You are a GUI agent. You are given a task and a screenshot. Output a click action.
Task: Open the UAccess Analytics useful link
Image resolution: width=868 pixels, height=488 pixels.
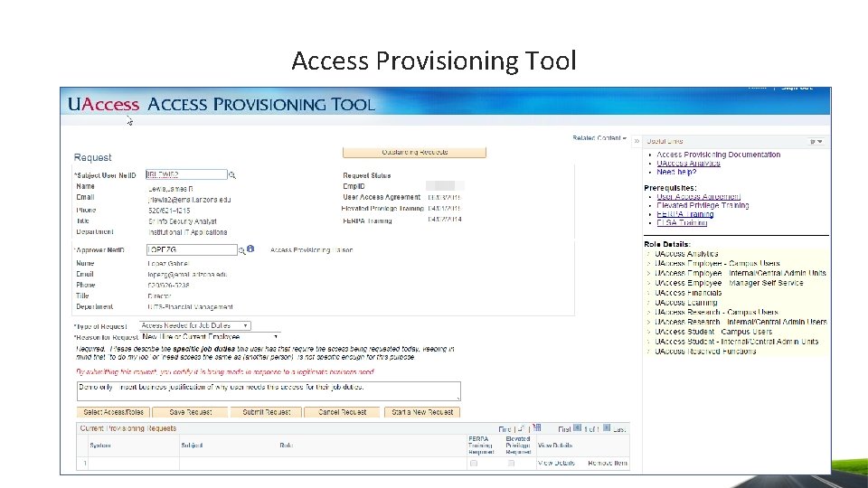point(688,164)
